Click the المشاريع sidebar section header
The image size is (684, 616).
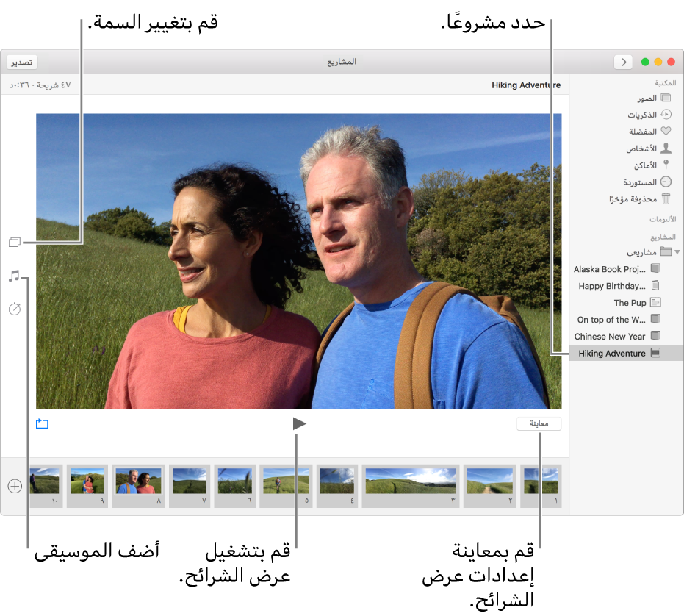663,237
